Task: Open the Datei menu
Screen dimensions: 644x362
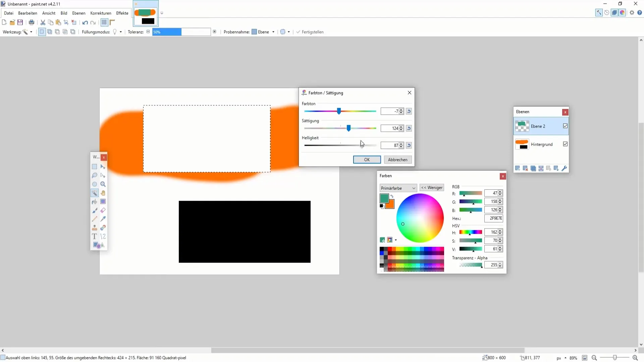Action: click(x=9, y=13)
